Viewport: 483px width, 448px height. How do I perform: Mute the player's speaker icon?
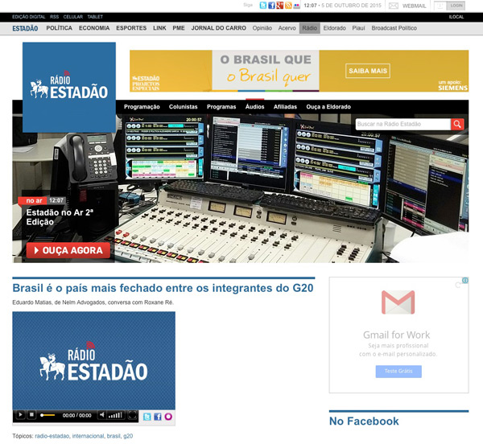coord(102,415)
